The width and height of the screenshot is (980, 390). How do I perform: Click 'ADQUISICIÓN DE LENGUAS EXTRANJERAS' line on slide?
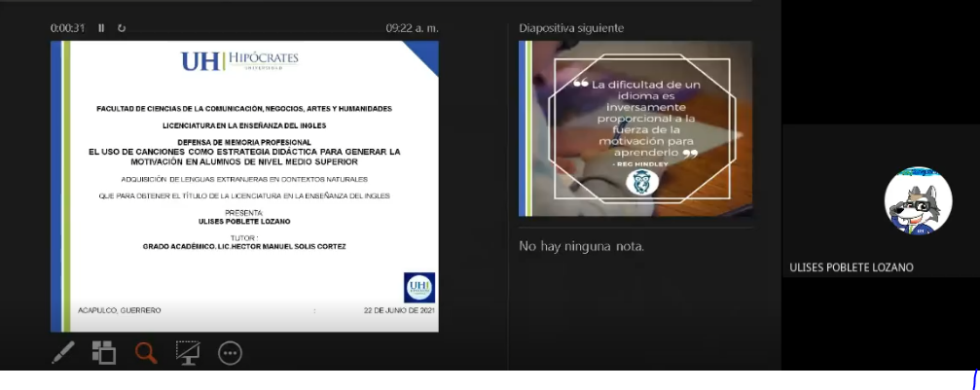tap(244, 179)
